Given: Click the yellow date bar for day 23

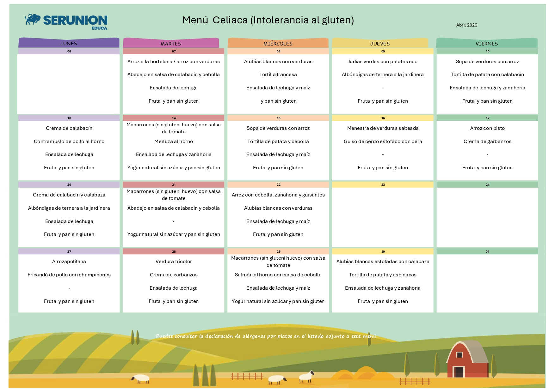Looking at the screenshot, I should point(383,184).
